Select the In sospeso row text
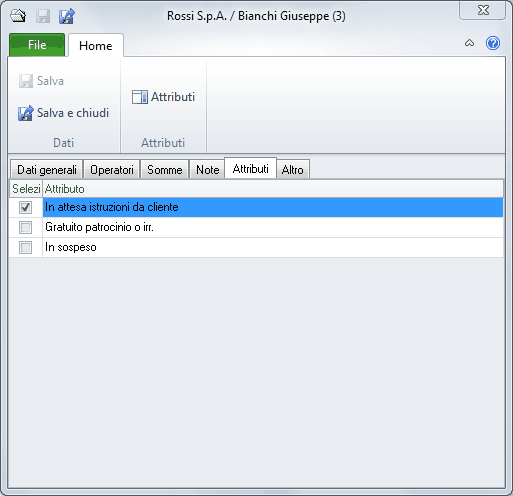The width and height of the screenshot is (513, 496). (x=71, y=247)
